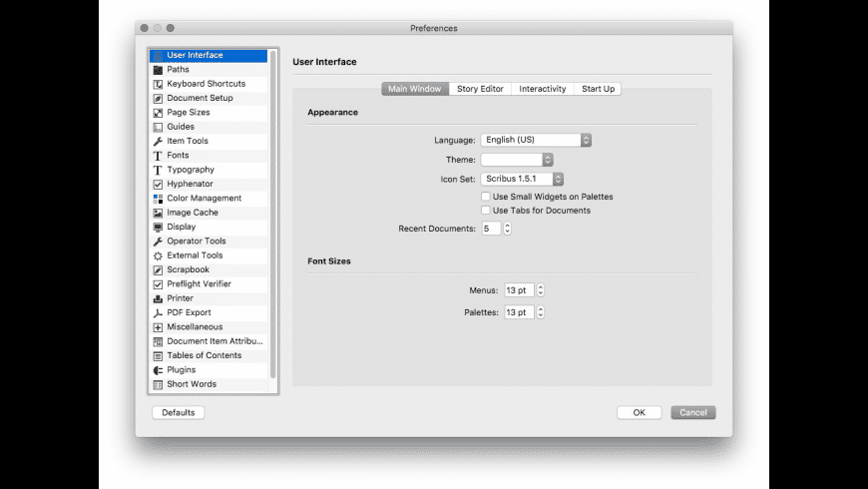Open the Language dropdown
Viewport: 868px width, 489px height.
tap(536, 141)
